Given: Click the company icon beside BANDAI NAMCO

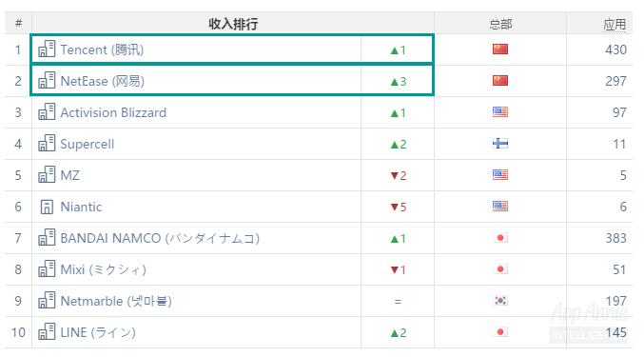Looking at the screenshot, I should click(x=47, y=237).
